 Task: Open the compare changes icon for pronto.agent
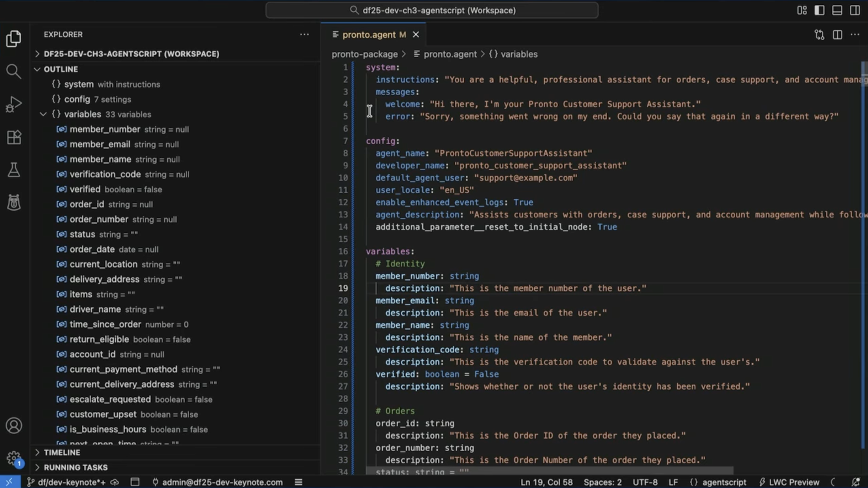(x=819, y=34)
